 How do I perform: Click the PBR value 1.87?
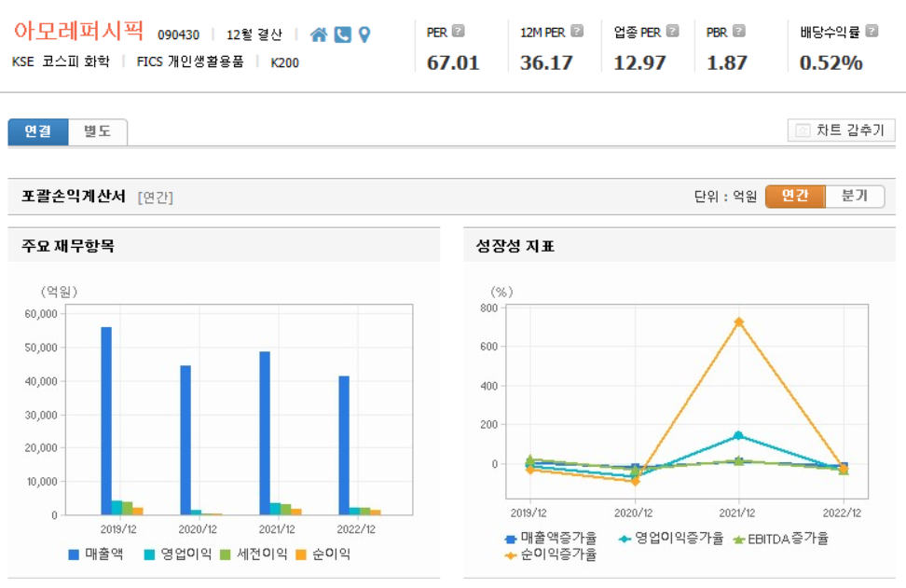click(x=727, y=63)
